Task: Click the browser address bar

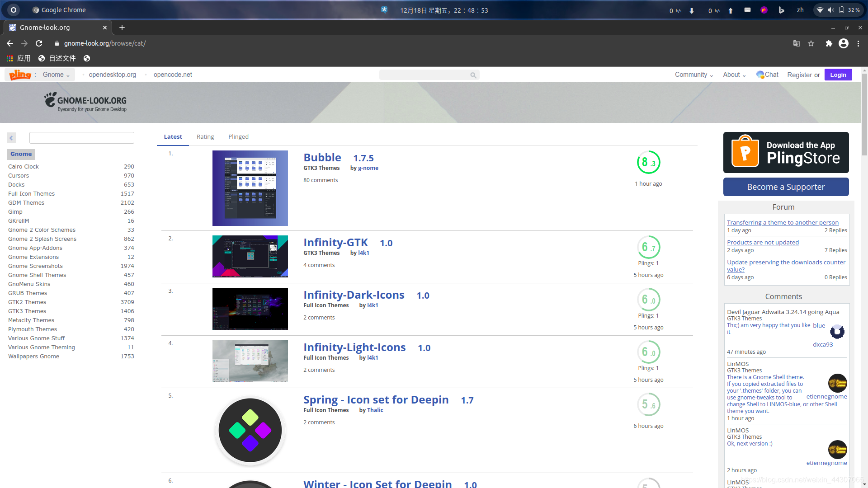Action: 420,43
